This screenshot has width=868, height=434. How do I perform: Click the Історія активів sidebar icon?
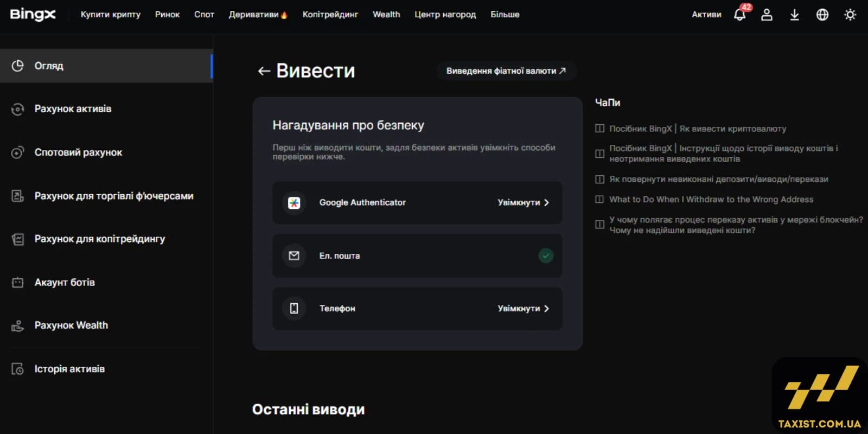18,369
